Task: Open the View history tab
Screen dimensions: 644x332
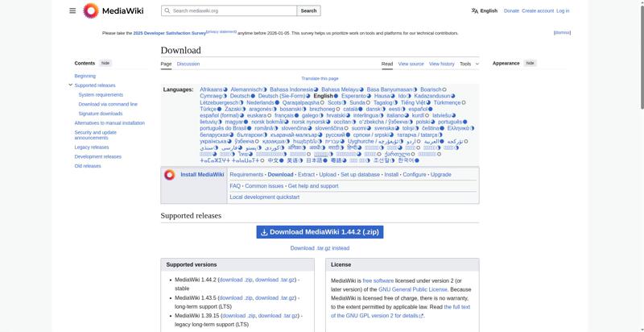Action: click(x=442, y=64)
